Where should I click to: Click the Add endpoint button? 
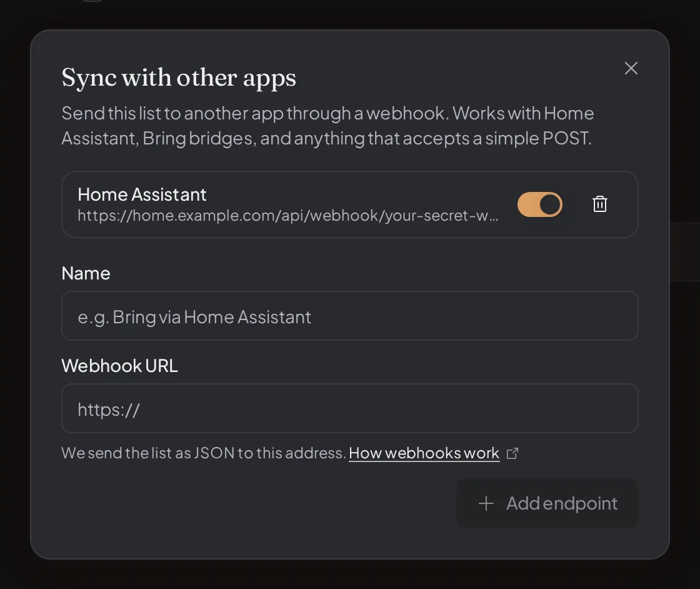[547, 503]
